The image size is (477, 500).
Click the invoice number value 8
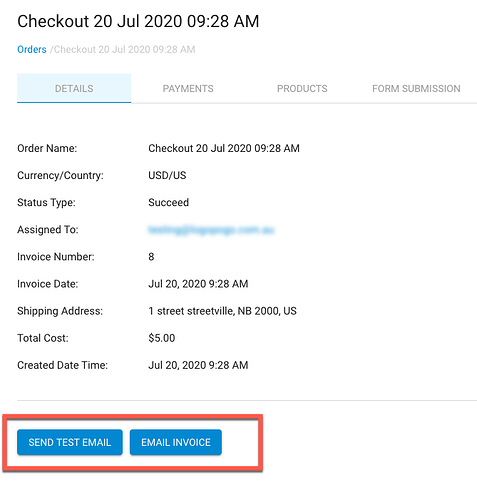coord(151,257)
